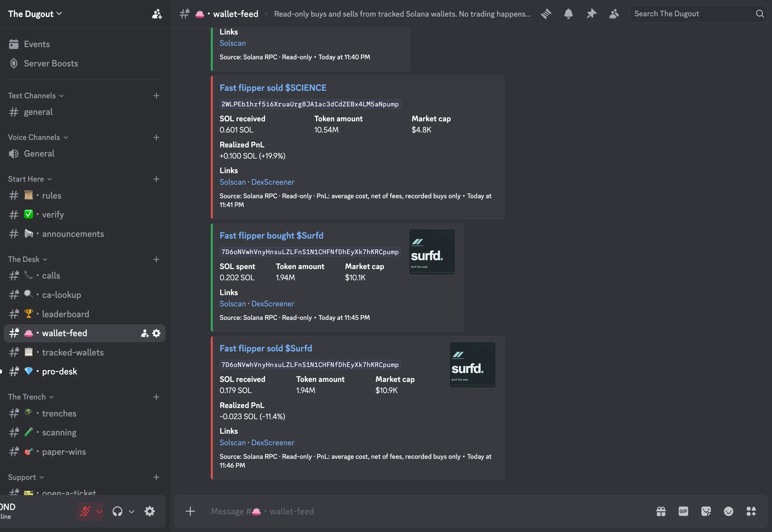
Task: Open the leaderboard channel
Action: point(85,314)
